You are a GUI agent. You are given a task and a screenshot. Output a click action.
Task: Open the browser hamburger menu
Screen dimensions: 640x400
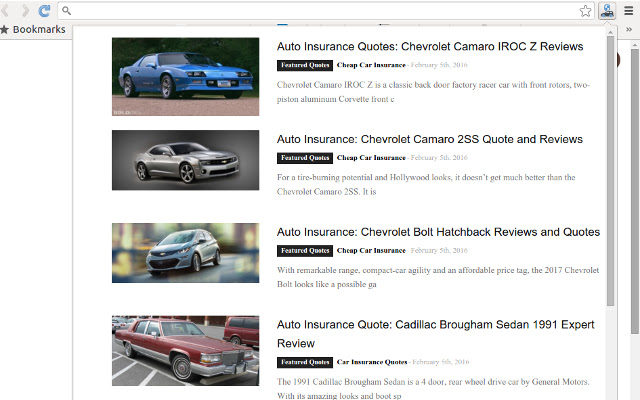tap(629, 11)
